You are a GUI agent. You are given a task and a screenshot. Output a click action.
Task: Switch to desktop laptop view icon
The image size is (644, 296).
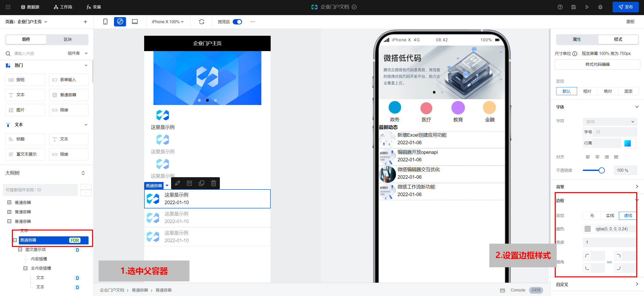click(135, 22)
